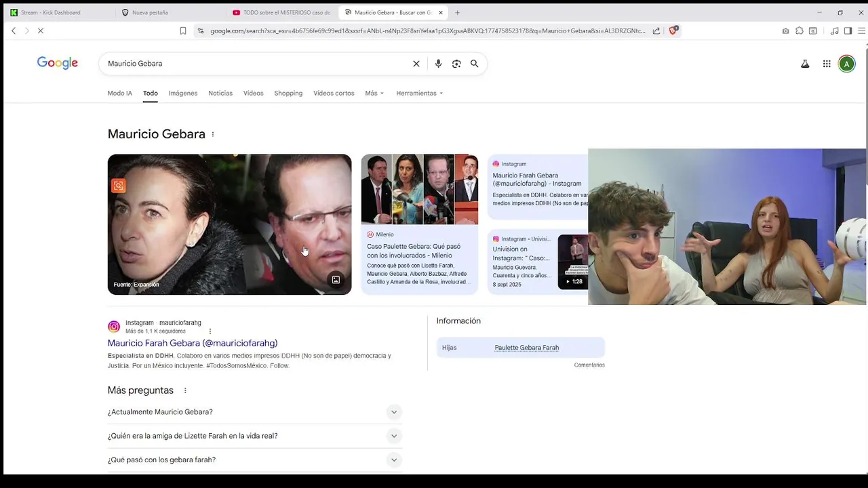868x488 pixels.
Task: Expand question about amiga de Lizette Farah
Action: 254,436
